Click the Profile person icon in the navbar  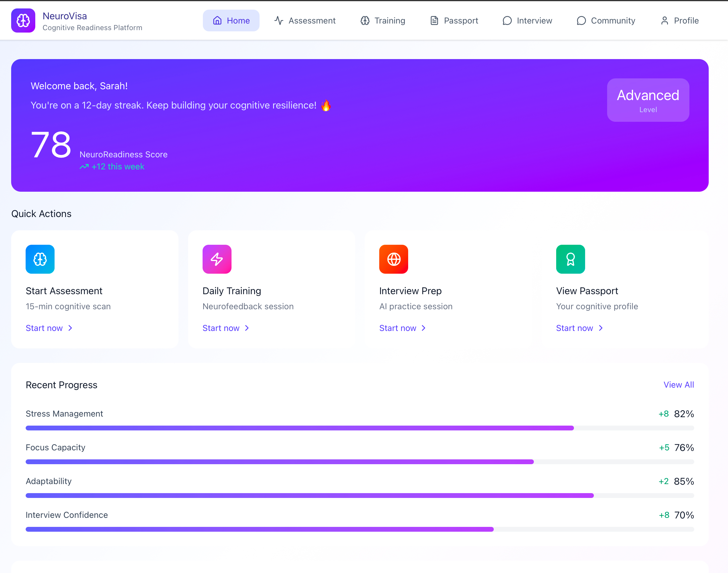tap(664, 20)
